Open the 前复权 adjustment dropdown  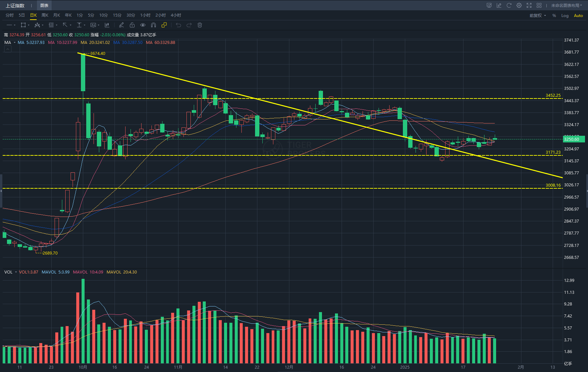point(538,16)
